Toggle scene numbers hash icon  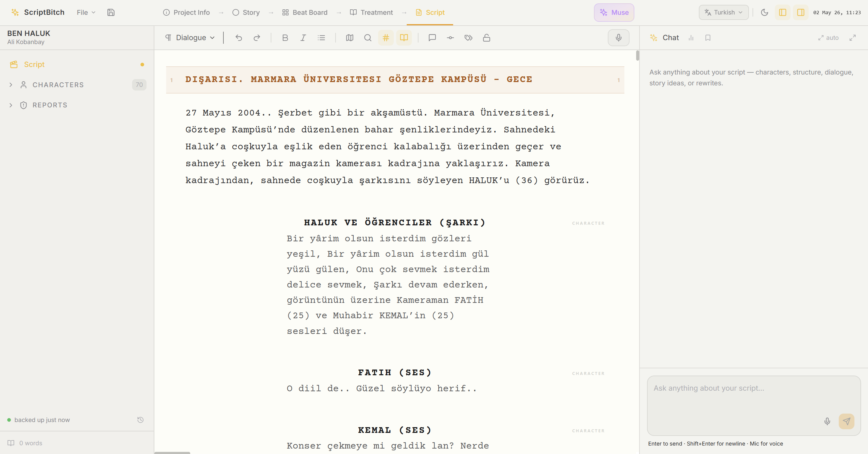click(386, 38)
